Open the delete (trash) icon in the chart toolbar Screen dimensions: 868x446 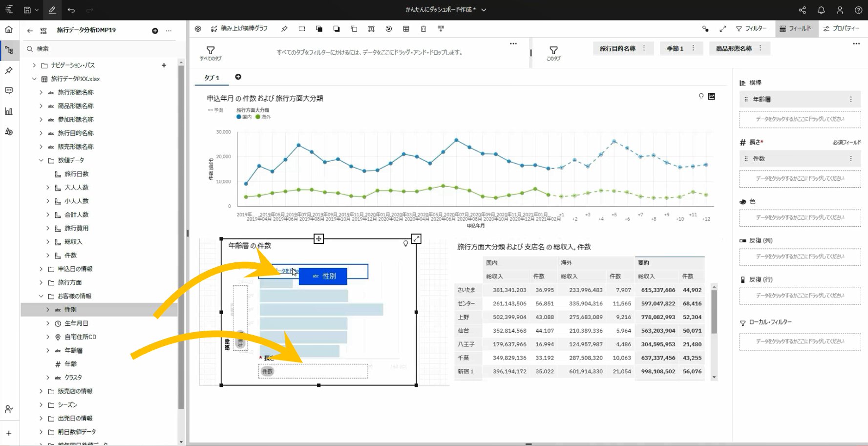click(423, 29)
